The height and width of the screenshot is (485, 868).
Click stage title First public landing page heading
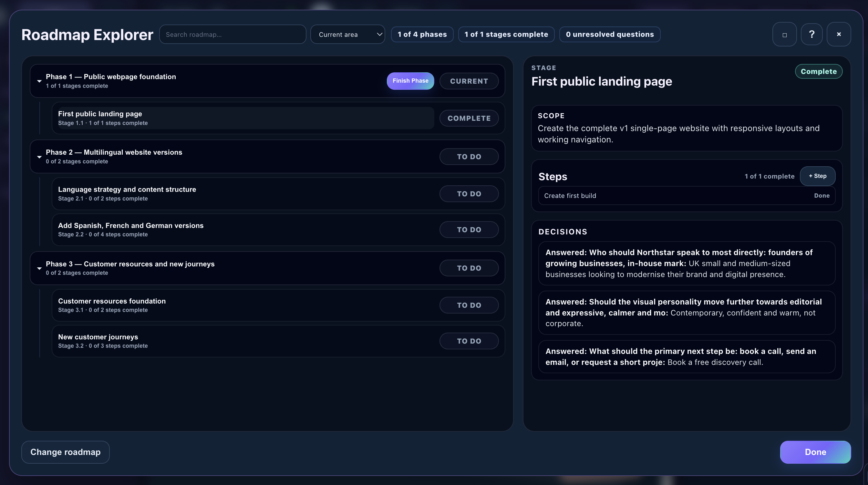coord(602,82)
